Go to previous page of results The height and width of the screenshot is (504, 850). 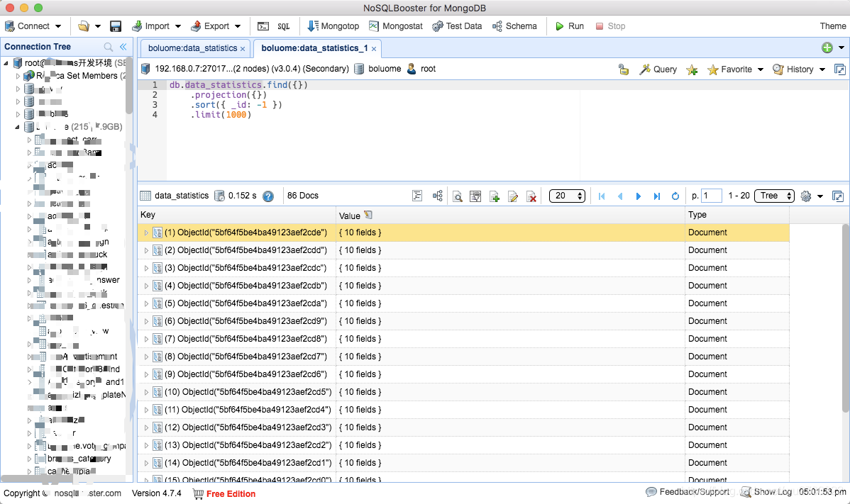click(x=620, y=196)
